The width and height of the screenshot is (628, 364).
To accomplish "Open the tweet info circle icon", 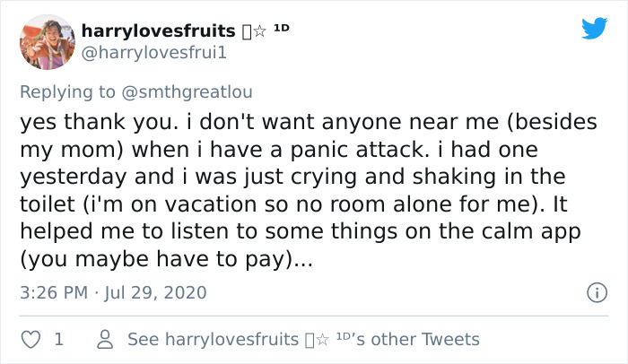I will tap(593, 292).
